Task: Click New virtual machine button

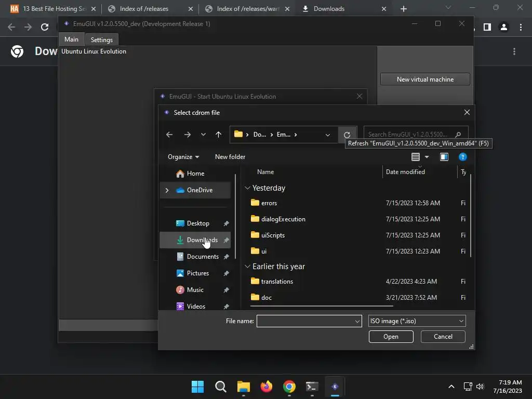Action: 425,79
